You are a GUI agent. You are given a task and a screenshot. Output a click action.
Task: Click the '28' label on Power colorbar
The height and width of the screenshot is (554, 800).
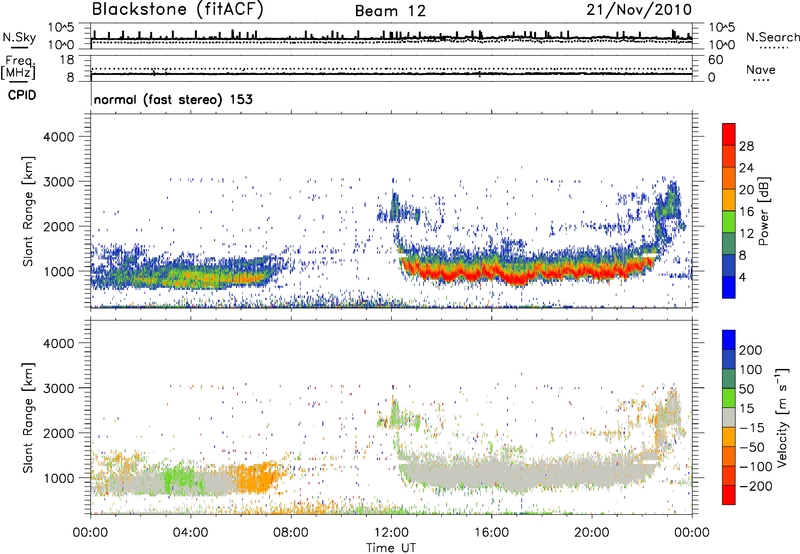(x=746, y=146)
